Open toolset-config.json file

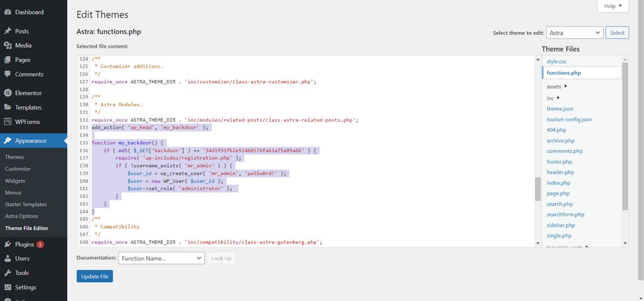point(569,120)
